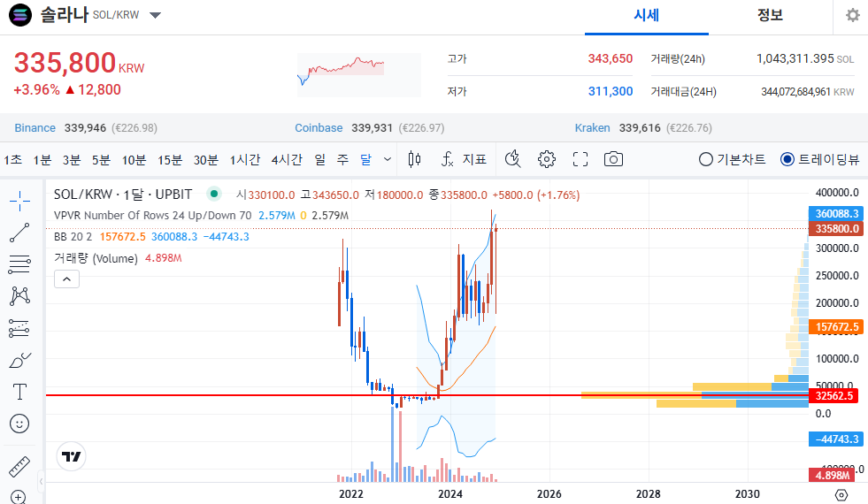The image size is (868, 504).
Task: Open the price scale settings icon
Action: [x=841, y=495]
